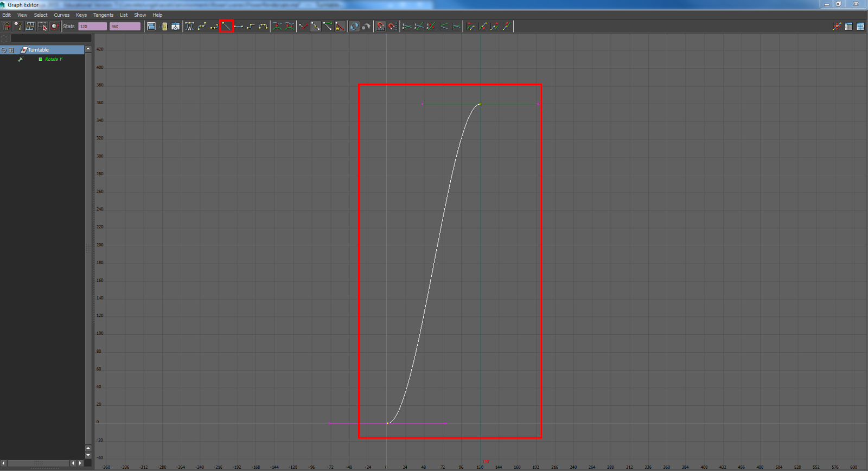
Task: Click the Frame All icon
Action: [151, 26]
